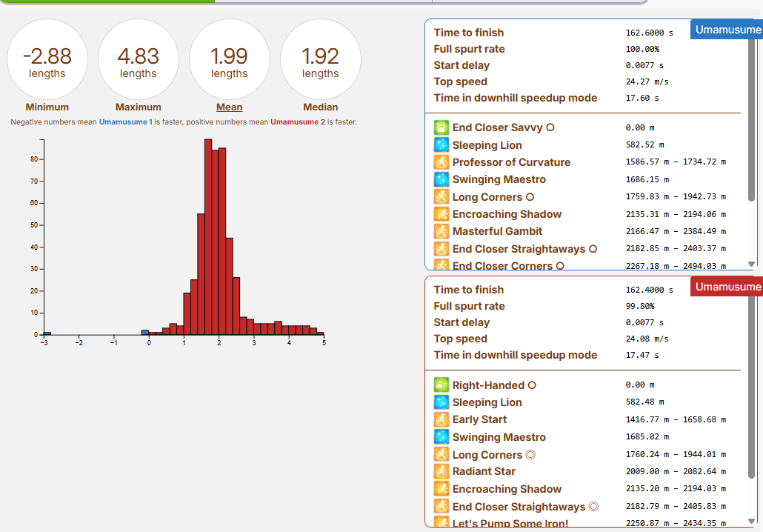Click the 1586.57 m - 1734.72 m range
Screen dimensions: 763x532
coord(676,162)
